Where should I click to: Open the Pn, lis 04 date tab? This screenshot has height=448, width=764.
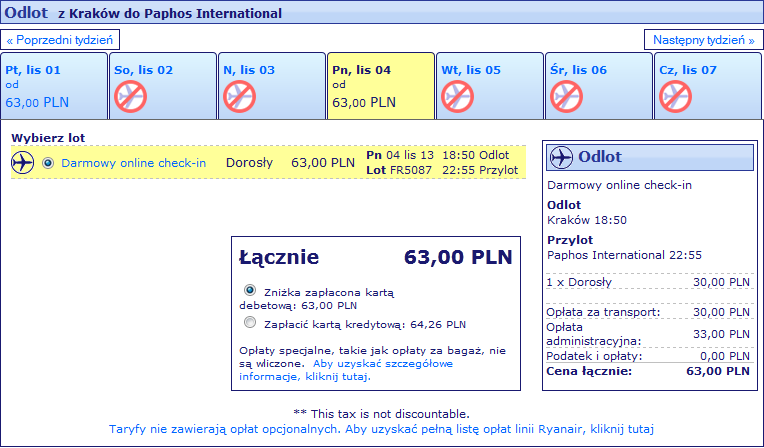pyautogui.click(x=381, y=86)
